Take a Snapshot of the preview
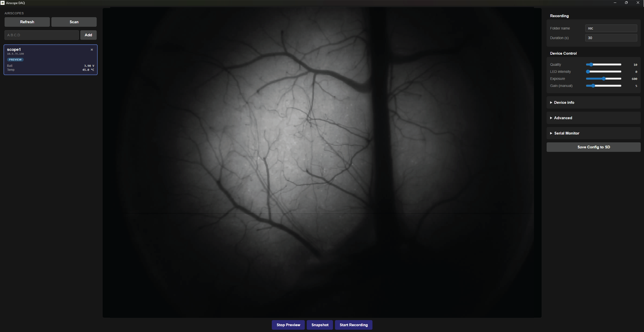The height and width of the screenshot is (332, 644). point(320,325)
